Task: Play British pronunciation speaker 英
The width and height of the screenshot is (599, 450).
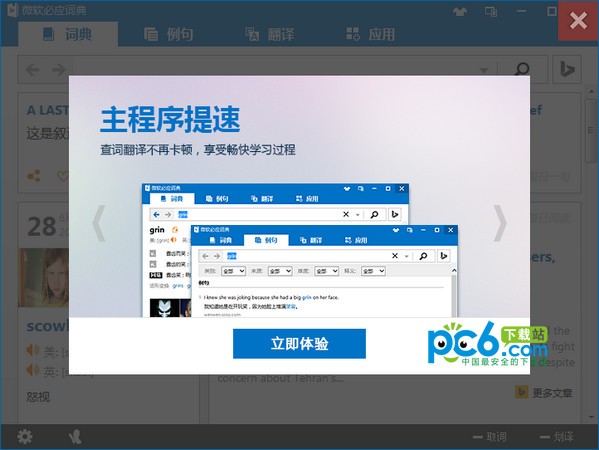Action: tap(32, 370)
